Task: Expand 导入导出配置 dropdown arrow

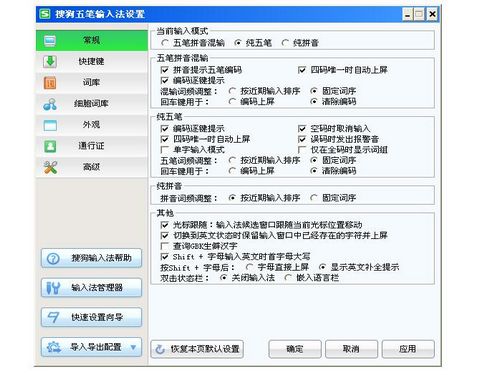Action: coord(133,347)
